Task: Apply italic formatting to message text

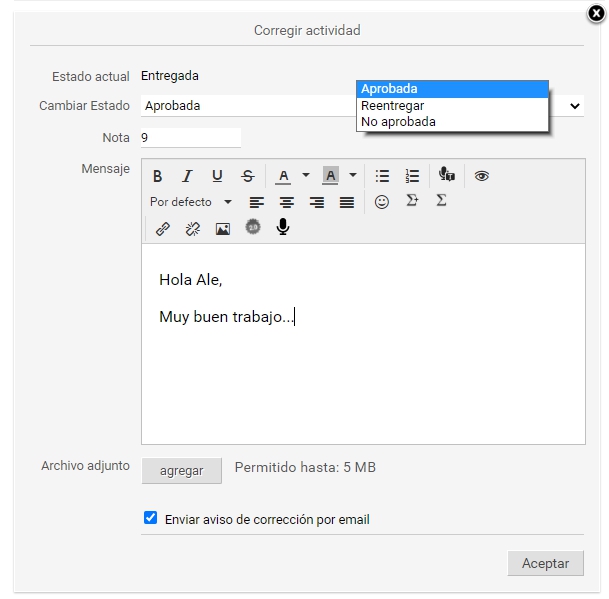Action: coord(186,176)
